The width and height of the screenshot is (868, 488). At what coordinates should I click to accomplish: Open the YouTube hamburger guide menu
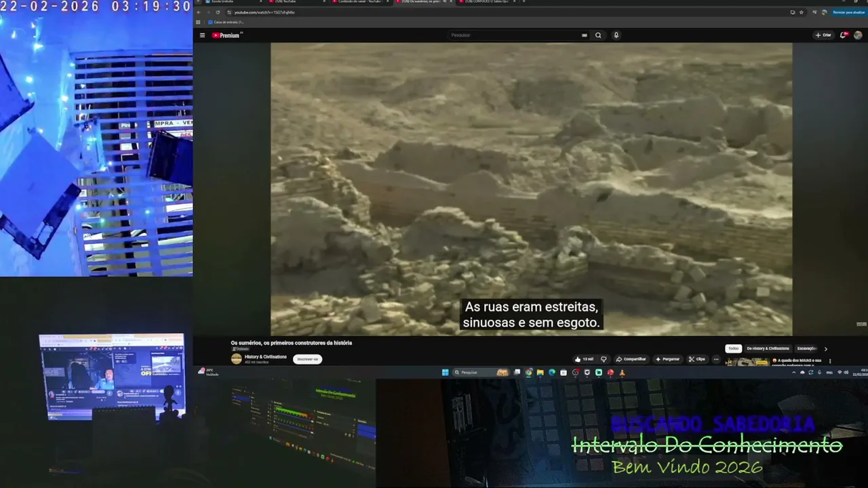[x=202, y=35]
